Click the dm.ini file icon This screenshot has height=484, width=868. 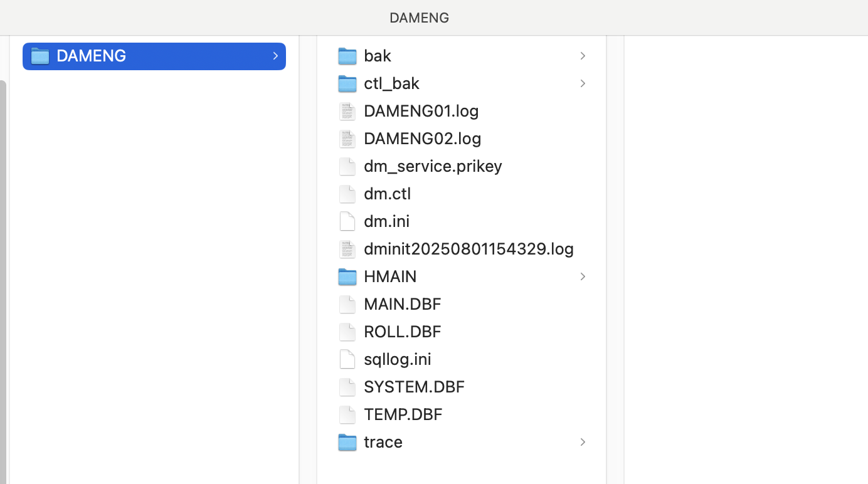click(x=347, y=221)
